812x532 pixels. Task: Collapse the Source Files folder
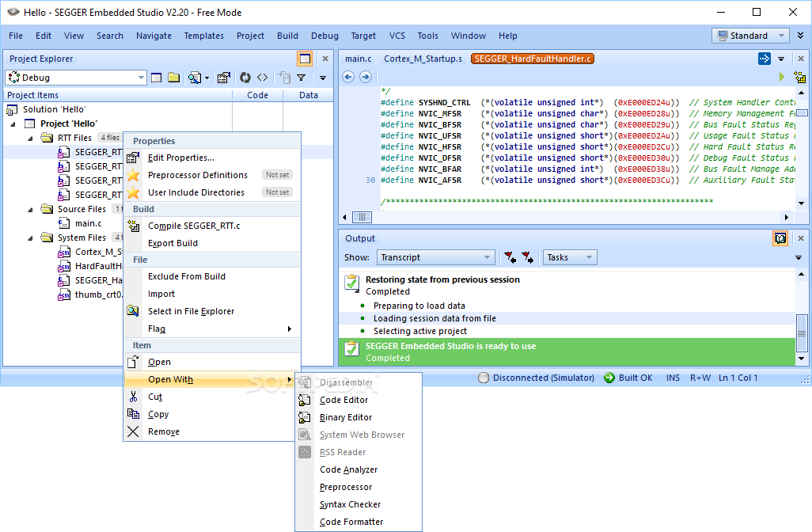30,209
